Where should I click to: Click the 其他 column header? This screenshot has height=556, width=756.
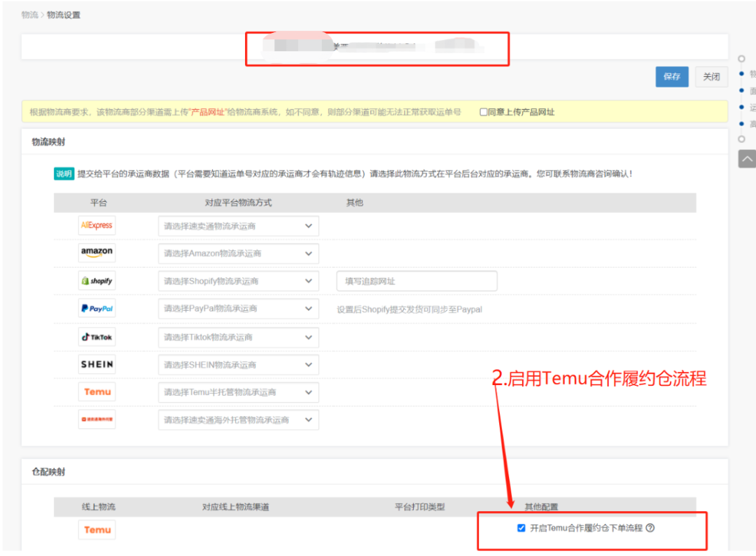coord(354,202)
